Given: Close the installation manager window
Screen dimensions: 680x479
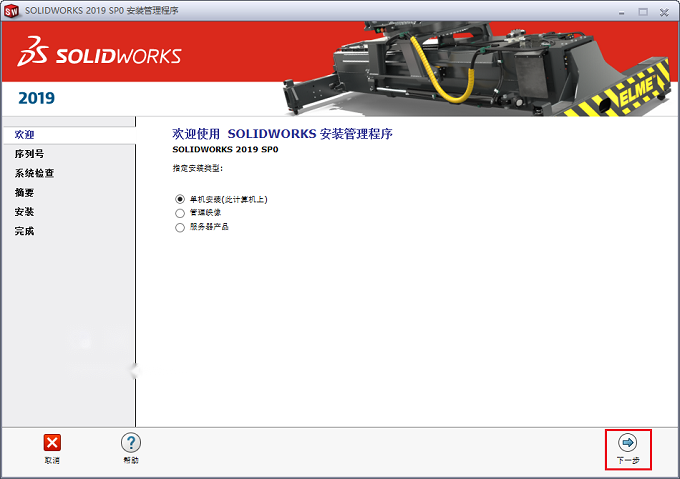Looking at the screenshot, I should point(664,12).
